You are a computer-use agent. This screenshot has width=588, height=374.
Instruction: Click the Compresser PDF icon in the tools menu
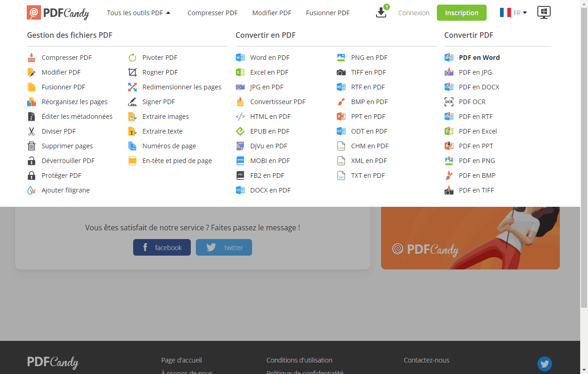[x=31, y=58]
